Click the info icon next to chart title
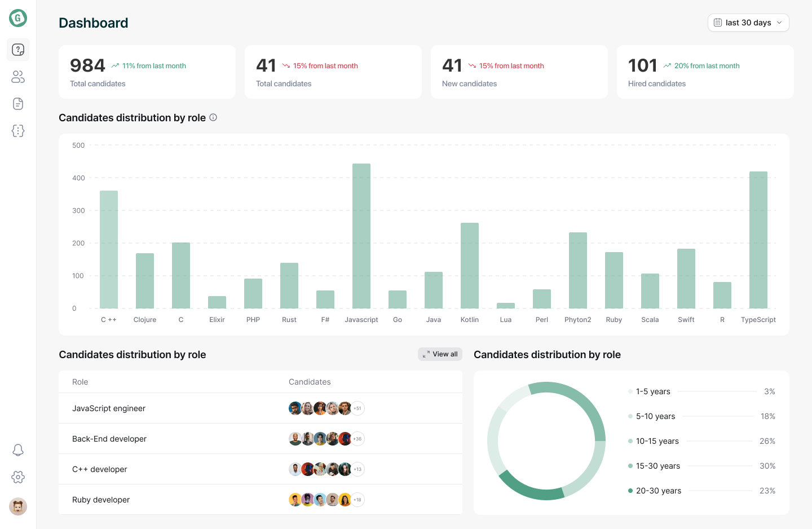 (213, 117)
